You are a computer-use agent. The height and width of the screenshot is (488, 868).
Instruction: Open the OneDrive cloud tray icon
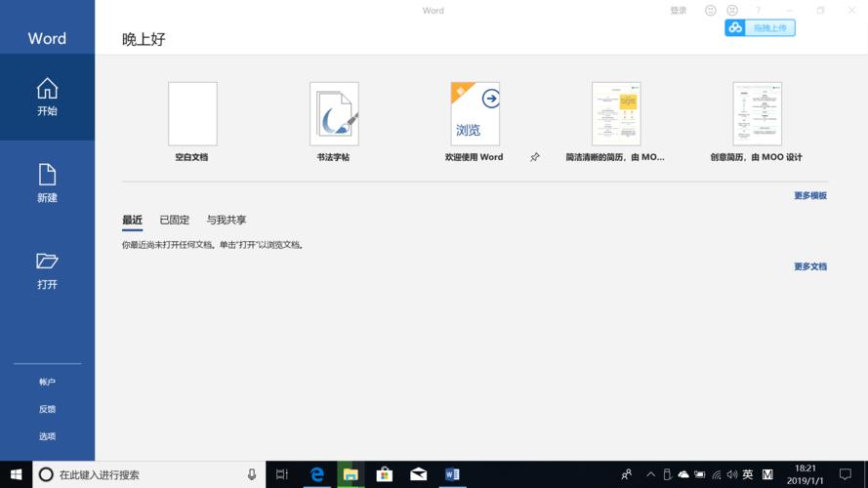pos(683,474)
